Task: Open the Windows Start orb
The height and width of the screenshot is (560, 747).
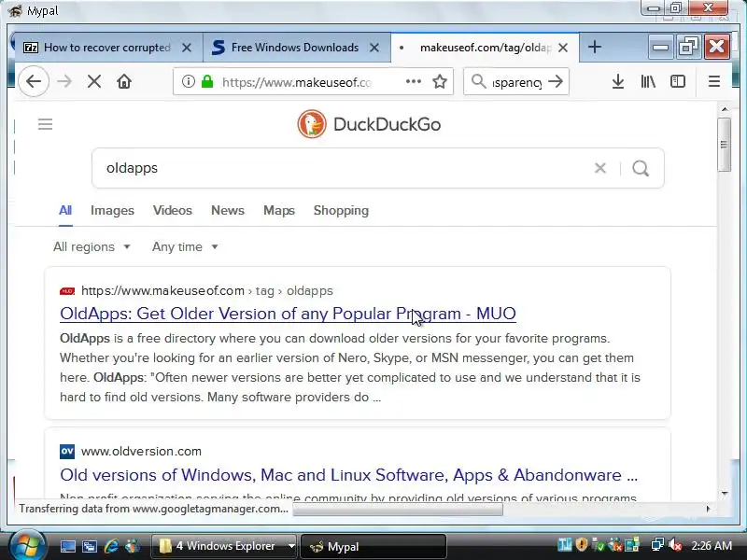Action: [27, 545]
